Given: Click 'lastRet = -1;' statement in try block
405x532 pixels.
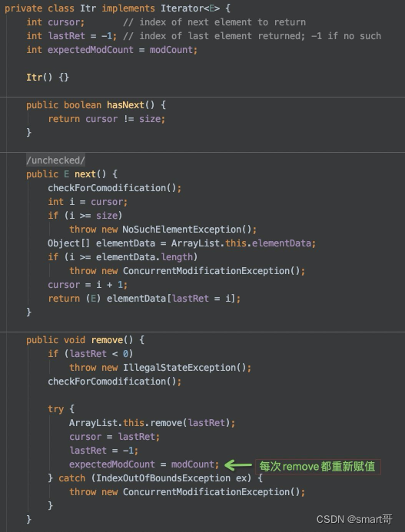Looking at the screenshot, I should [x=104, y=451].
